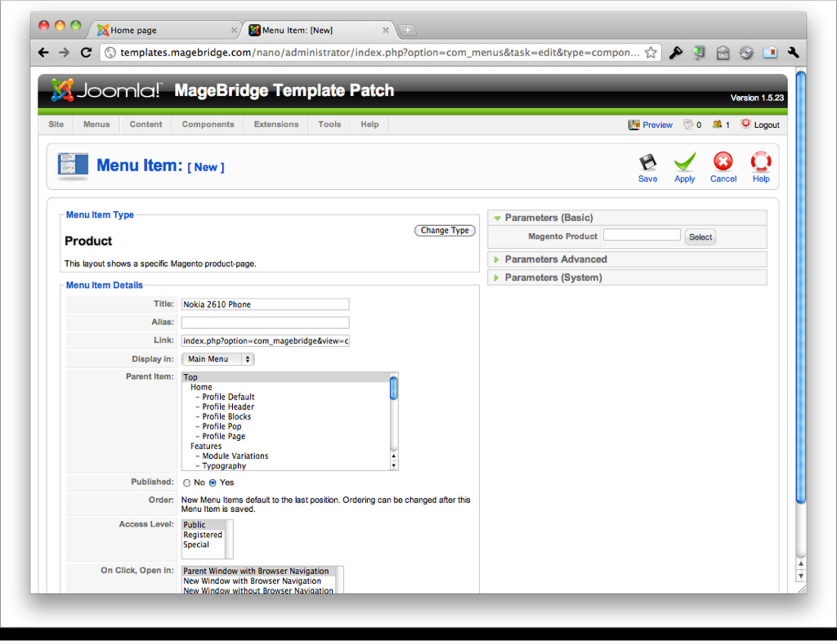Click the browser back arrow
This screenshot has width=837, height=644.
44,52
